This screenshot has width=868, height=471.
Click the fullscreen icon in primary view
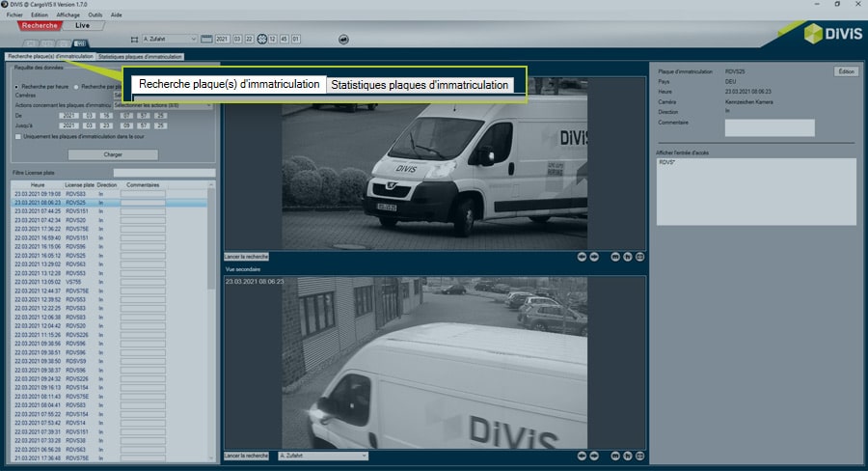(640, 257)
